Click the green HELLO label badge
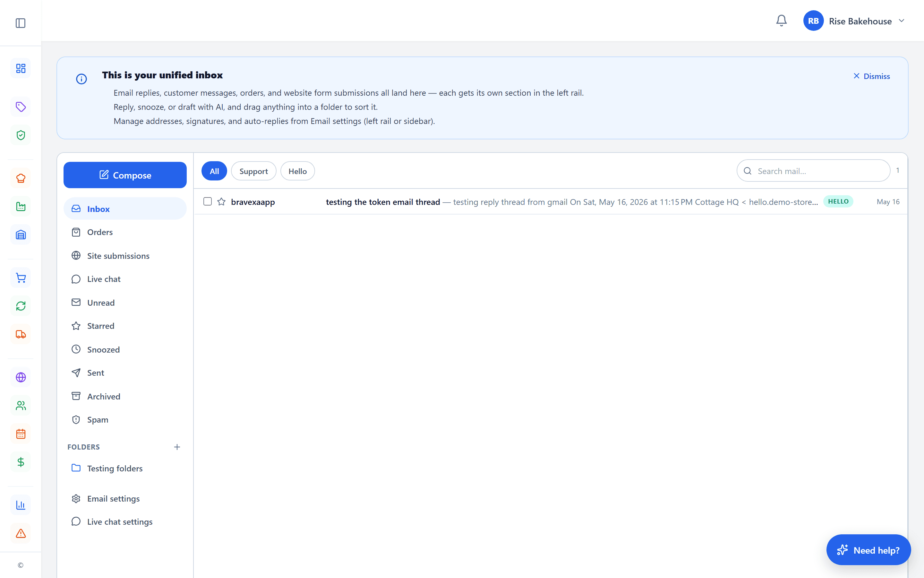The width and height of the screenshot is (924, 578). (x=838, y=201)
